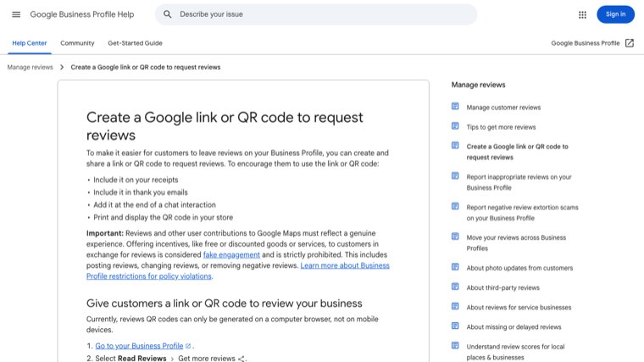
Task: Click the heading Give customers a link or QR code
Action: 225,304
